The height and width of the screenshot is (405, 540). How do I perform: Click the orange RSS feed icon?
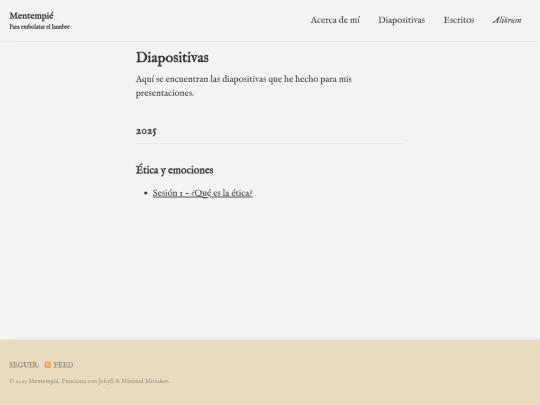pos(48,365)
